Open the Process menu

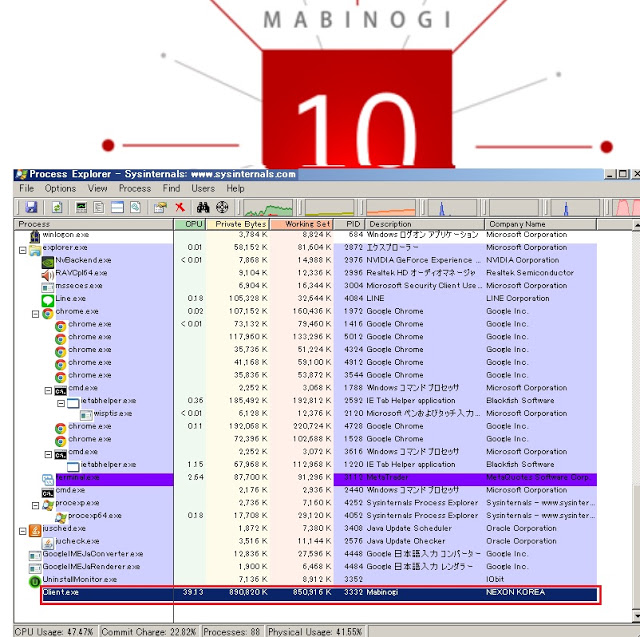tap(135, 188)
